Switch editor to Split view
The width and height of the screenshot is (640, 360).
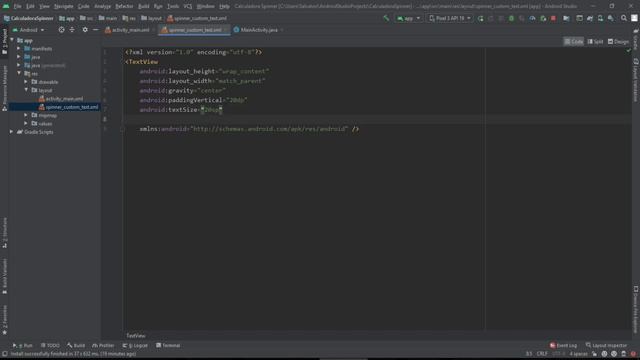(x=596, y=42)
